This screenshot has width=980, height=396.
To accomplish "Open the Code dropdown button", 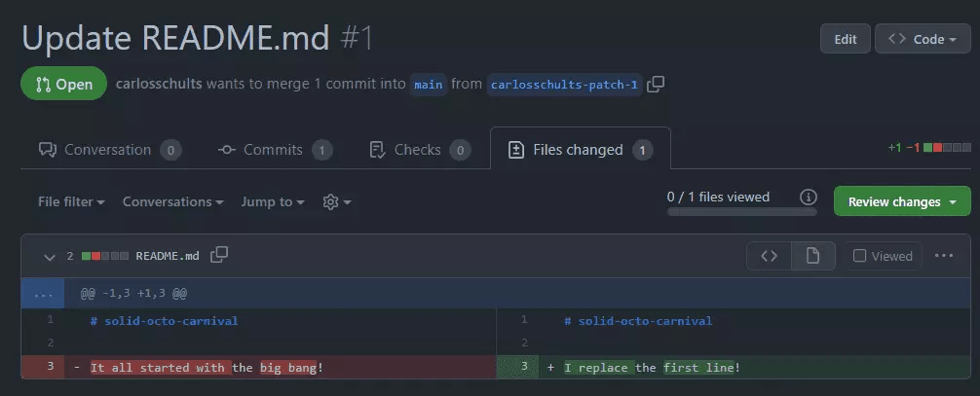I will tap(923, 39).
